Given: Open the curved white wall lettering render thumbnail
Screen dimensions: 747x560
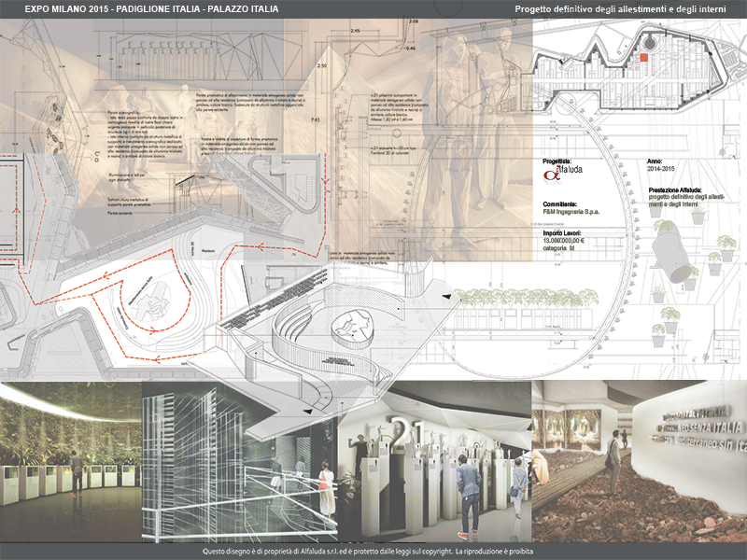Looking at the screenshot, I should [640, 461].
